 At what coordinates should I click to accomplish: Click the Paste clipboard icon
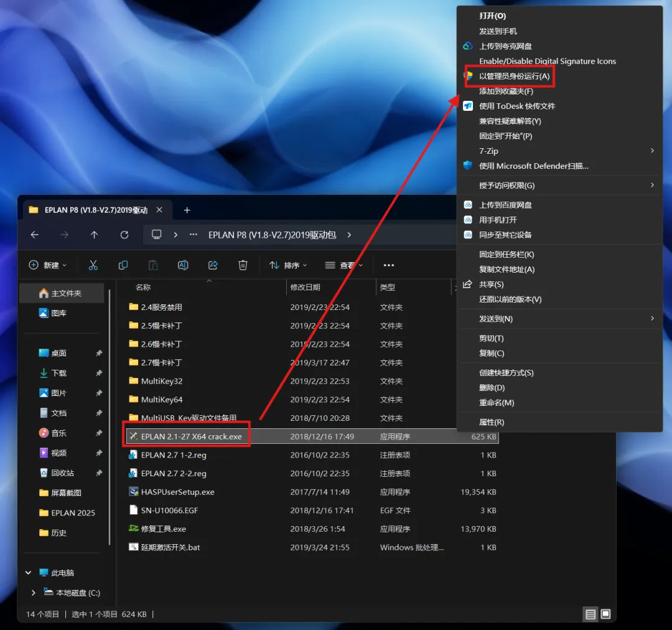(x=153, y=265)
